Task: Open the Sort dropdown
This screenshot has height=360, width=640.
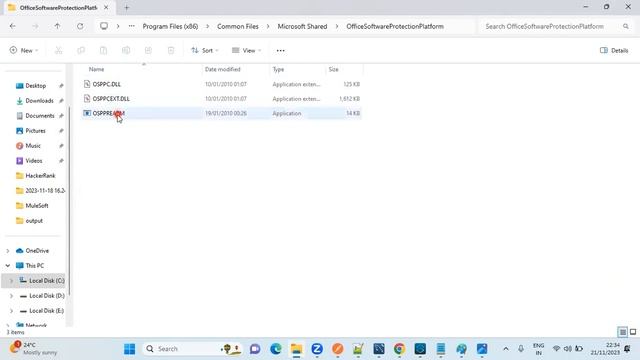Action: (204, 50)
